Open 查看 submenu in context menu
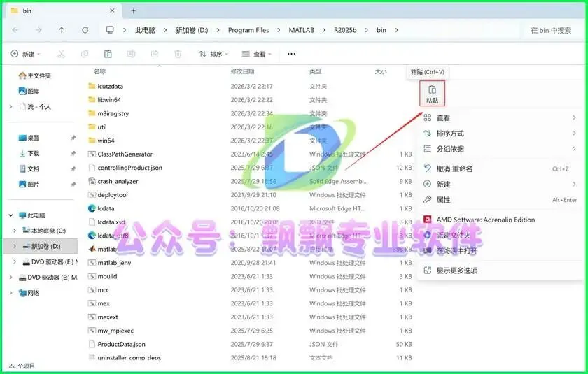 point(500,118)
